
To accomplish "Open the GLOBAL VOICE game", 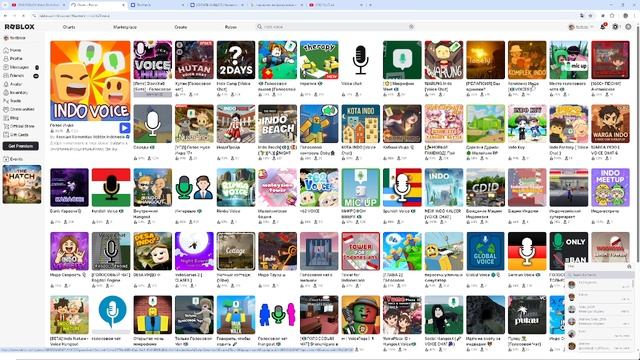I will coord(485,251).
